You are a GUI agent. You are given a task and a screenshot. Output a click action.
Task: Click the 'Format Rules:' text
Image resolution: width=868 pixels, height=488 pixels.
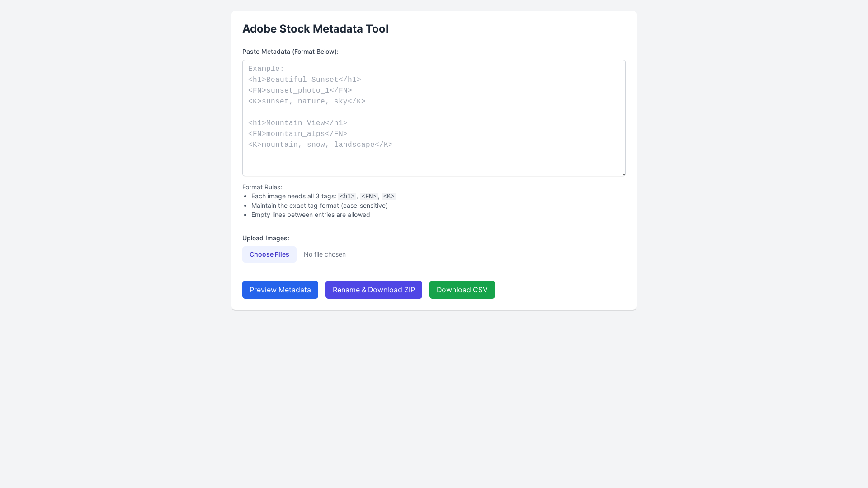tap(262, 187)
